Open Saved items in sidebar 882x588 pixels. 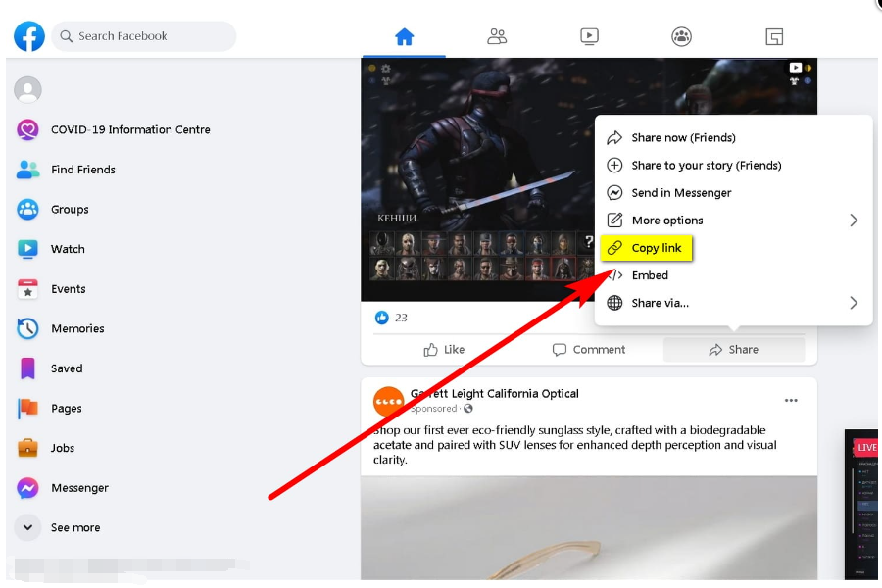pos(66,368)
